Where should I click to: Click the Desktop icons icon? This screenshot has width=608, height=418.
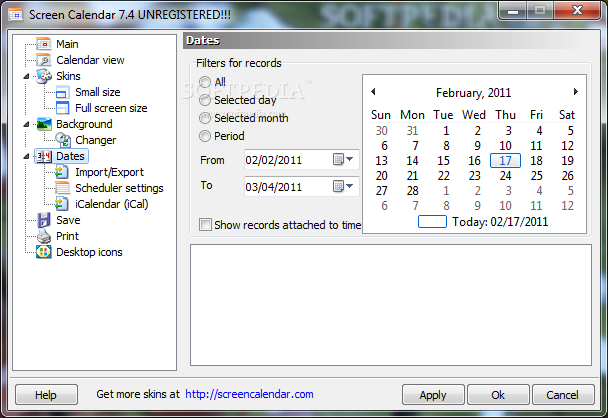pos(43,252)
